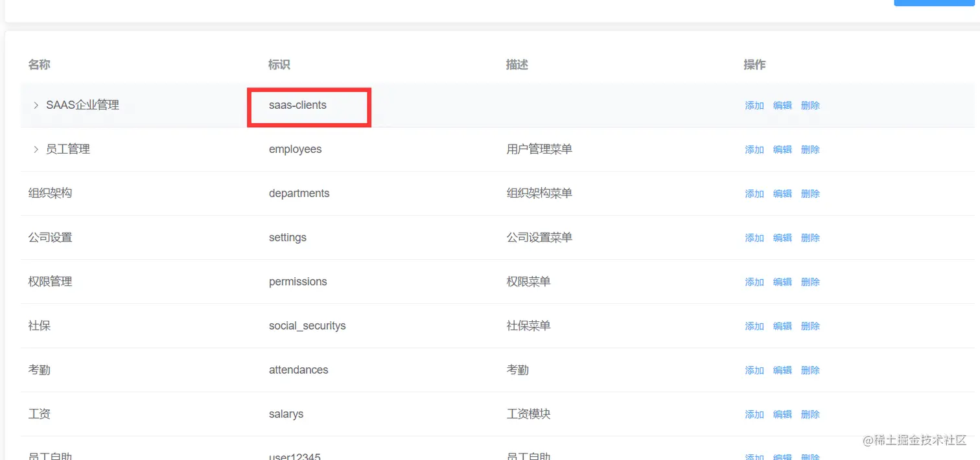The image size is (980, 460).
Task: Click the salarys identifier cell
Action: pyautogui.click(x=286, y=413)
